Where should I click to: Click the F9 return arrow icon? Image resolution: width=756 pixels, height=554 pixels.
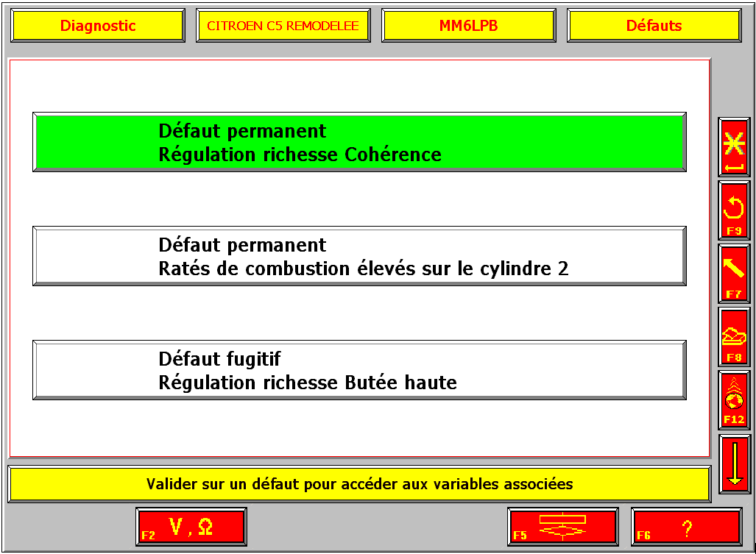[x=734, y=210]
